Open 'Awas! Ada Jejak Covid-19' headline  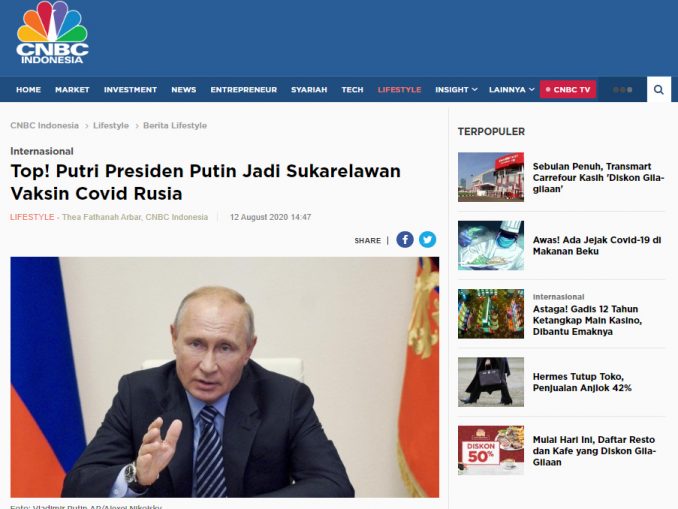coord(597,246)
